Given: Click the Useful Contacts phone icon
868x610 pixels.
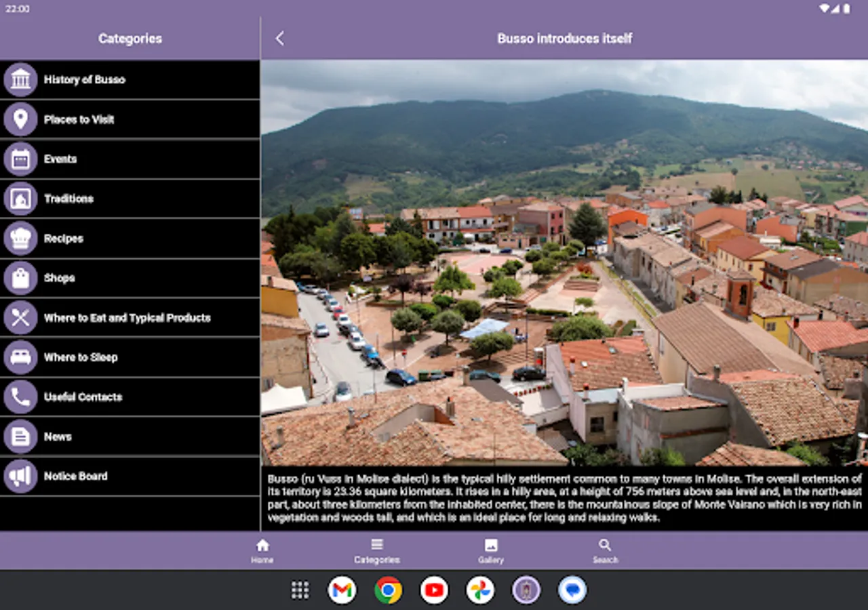Looking at the screenshot, I should point(20,396).
